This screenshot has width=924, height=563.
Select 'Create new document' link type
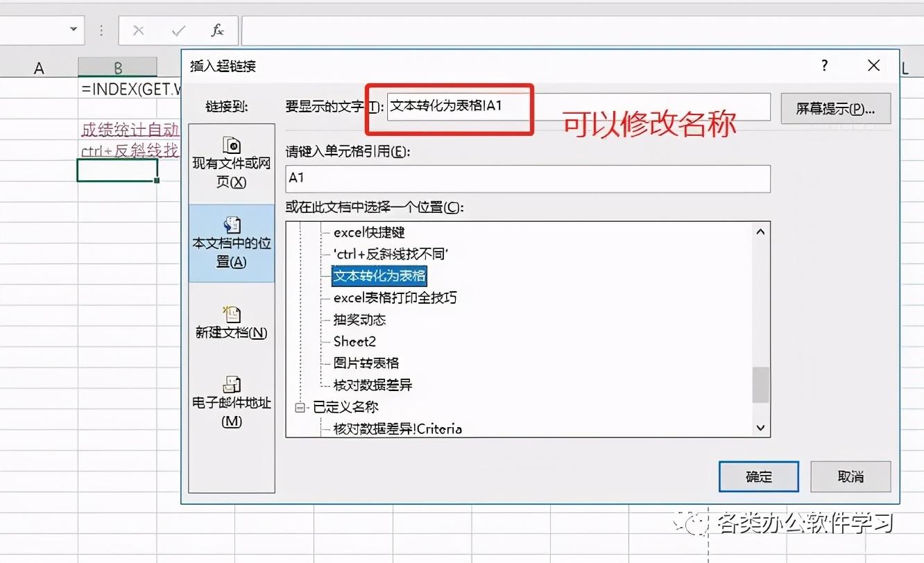tap(232, 322)
